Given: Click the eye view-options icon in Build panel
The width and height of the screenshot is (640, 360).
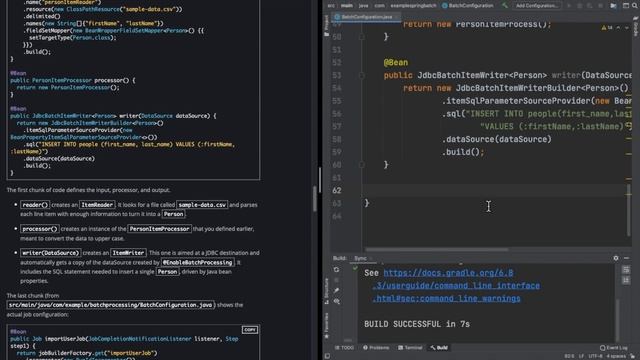Looking at the screenshot, I should [x=336, y=301].
